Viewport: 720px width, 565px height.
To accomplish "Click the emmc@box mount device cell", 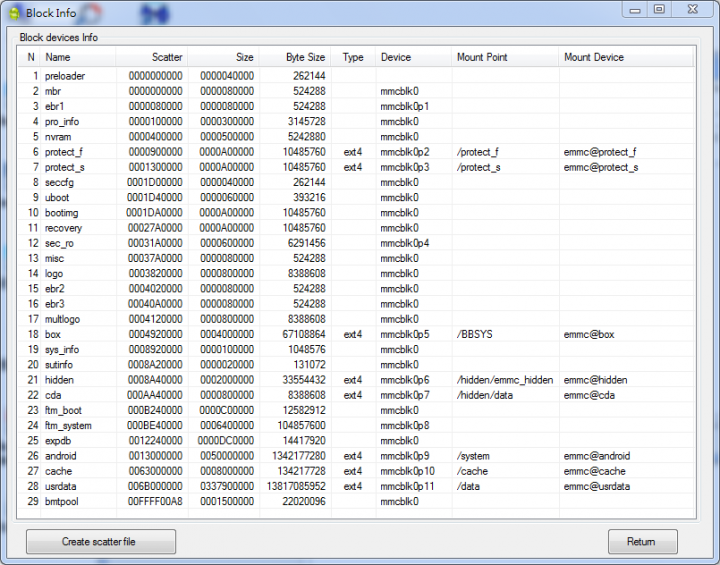I will click(589, 334).
